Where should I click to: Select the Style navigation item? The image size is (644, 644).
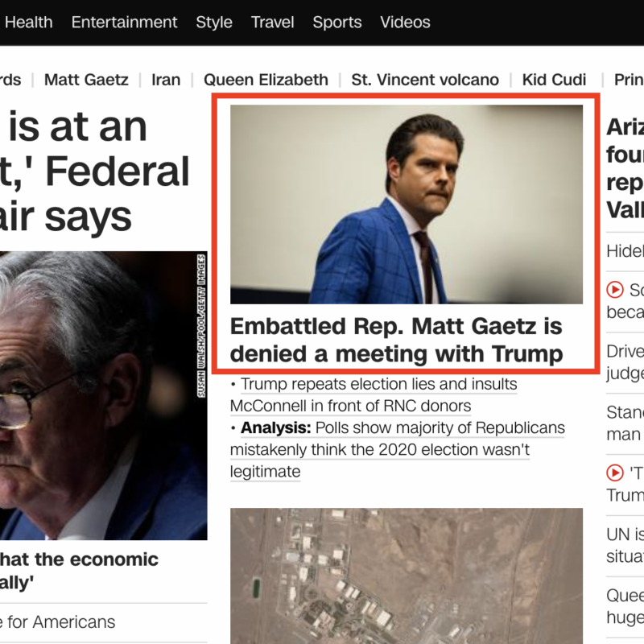214,23
